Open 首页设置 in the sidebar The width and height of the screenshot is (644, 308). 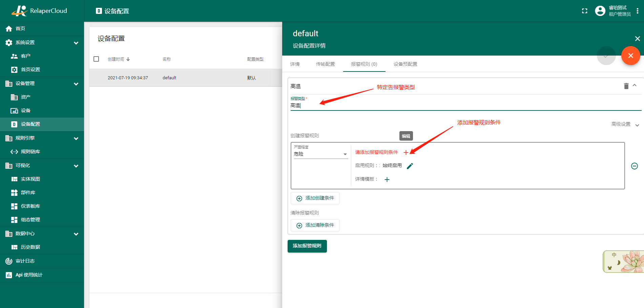42,69
